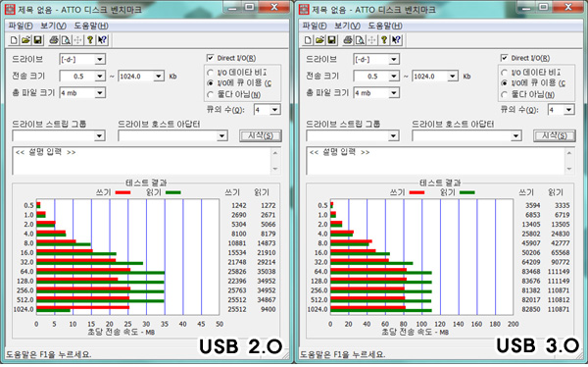Click Print Preview icon in right window toolbar

click(360, 40)
